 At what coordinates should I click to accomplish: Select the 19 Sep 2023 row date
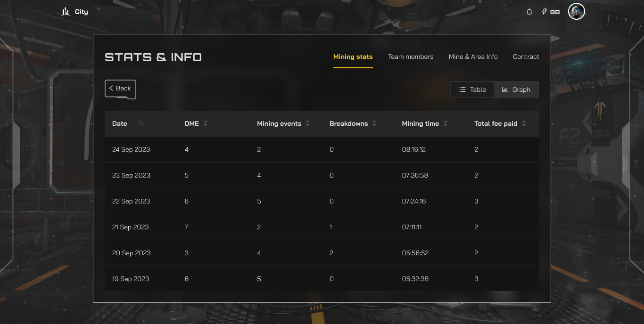[x=131, y=279]
